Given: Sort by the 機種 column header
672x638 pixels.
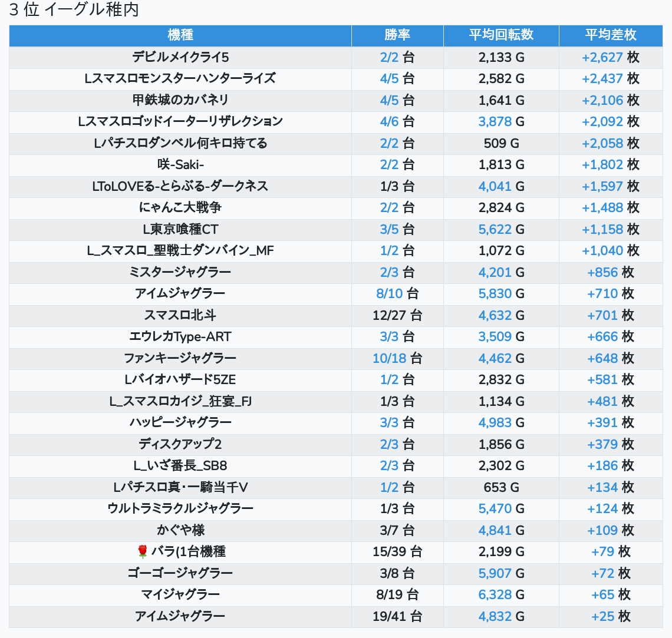Looking at the screenshot, I should click(180, 35).
